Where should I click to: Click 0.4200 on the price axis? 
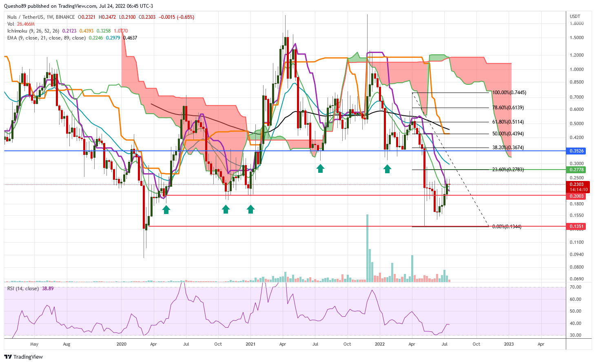(x=577, y=137)
